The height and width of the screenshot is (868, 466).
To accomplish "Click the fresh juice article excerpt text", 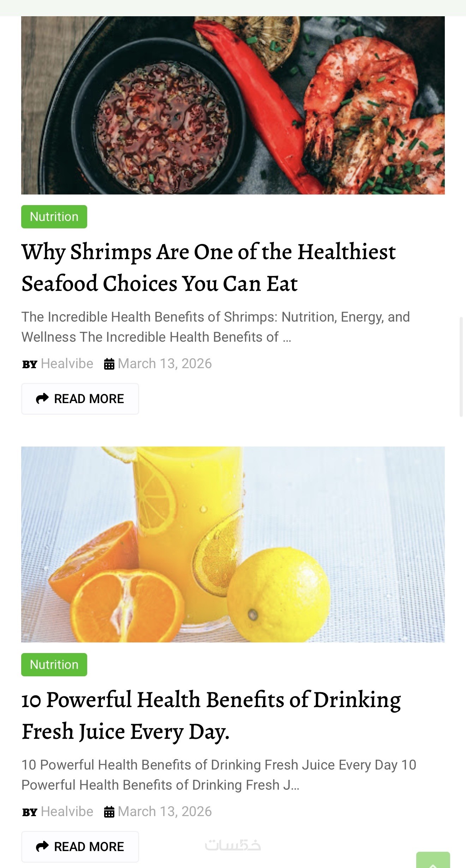I will click(x=219, y=775).
